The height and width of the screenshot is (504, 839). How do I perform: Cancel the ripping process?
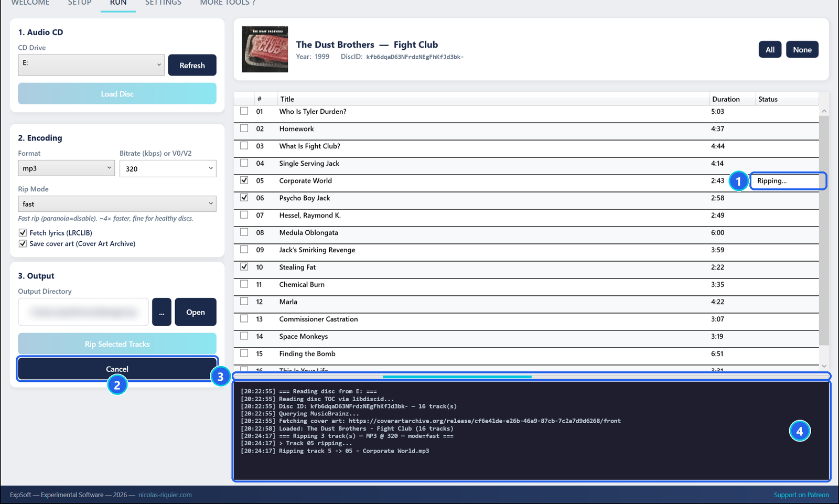117,369
